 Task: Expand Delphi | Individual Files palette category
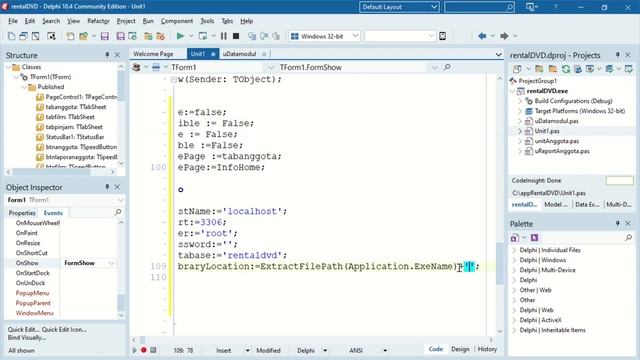(x=514, y=250)
